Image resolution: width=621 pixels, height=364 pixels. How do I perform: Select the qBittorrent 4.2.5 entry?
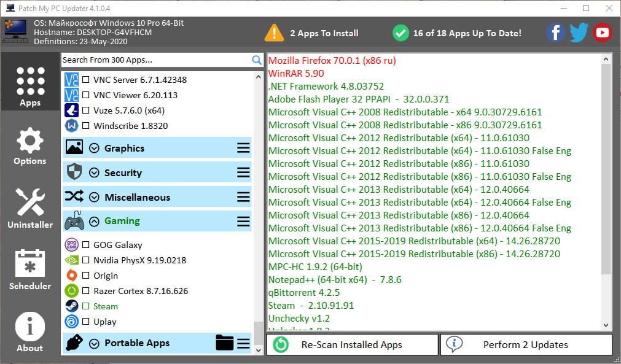pyautogui.click(x=304, y=293)
